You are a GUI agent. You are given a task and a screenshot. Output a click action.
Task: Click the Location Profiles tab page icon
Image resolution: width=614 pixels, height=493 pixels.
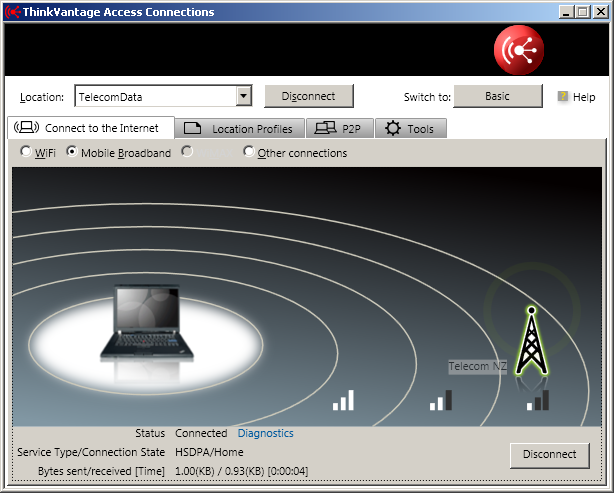pyautogui.click(x=192, y=128)
